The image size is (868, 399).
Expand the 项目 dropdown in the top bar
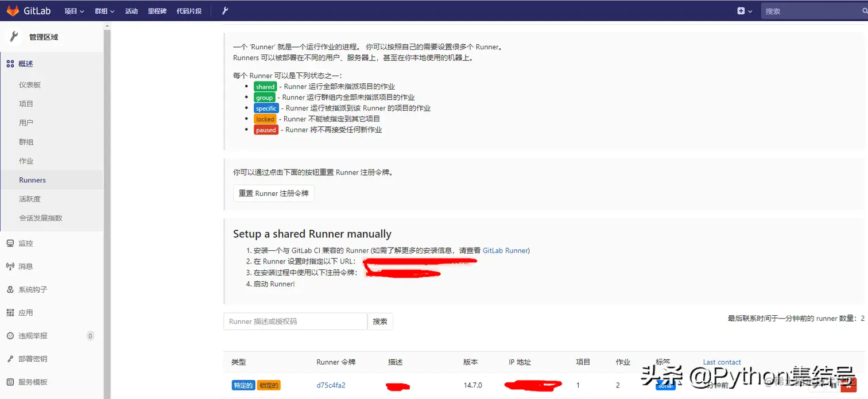tap(74, 10)
